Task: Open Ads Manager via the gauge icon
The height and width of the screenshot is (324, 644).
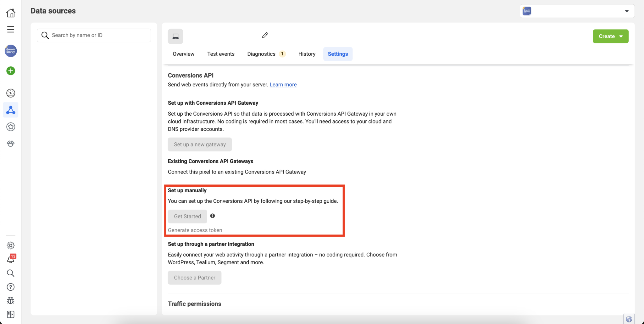Action: tap(11, 93)
